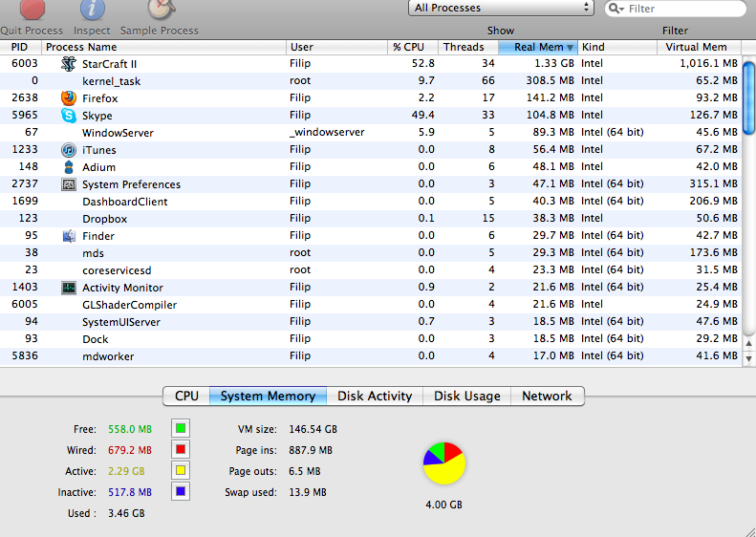Screen dimensions: 756x537
Task: Switch to the Network tab
Action: click(548, 396)
